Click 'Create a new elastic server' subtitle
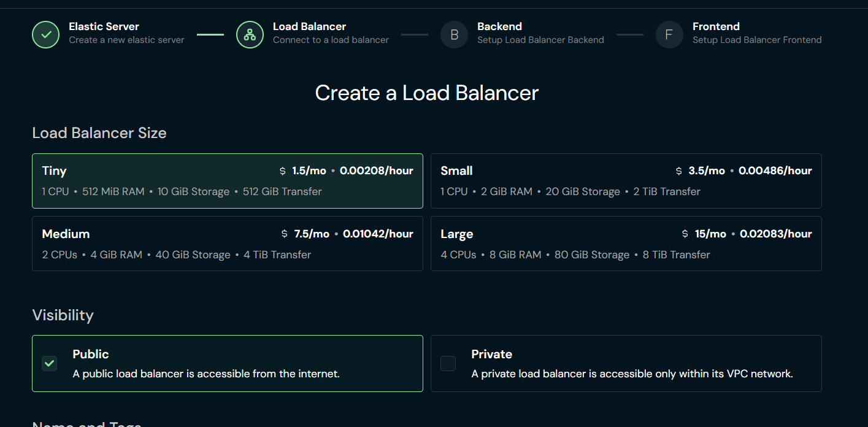Viewport: 868px width, 427px height. (126, 40)
